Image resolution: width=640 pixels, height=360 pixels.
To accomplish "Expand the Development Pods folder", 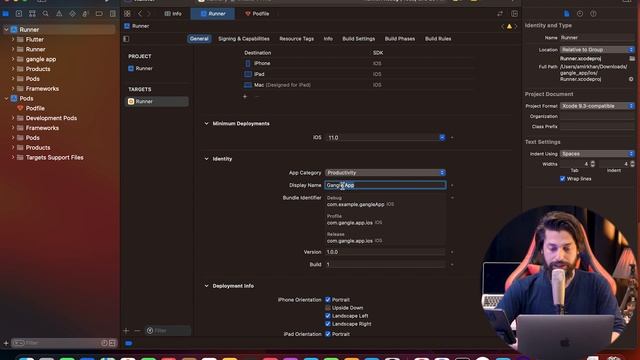I will (13, 118).
